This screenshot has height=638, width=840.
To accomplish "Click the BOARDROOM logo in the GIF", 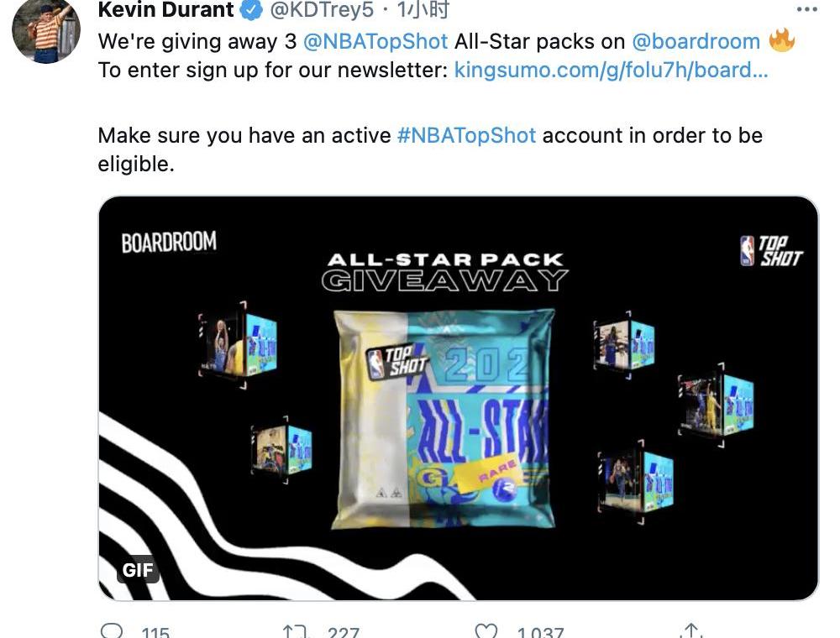I will [x=169, y=242].
